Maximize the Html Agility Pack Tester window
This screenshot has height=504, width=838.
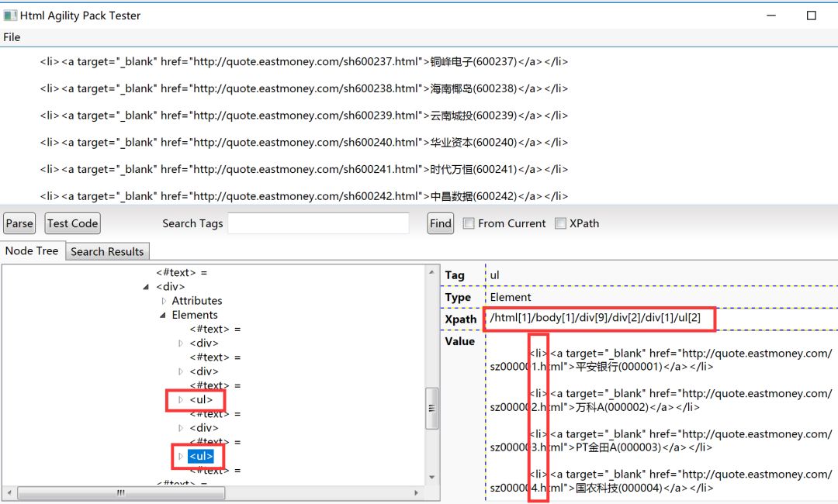coord(812,16)
